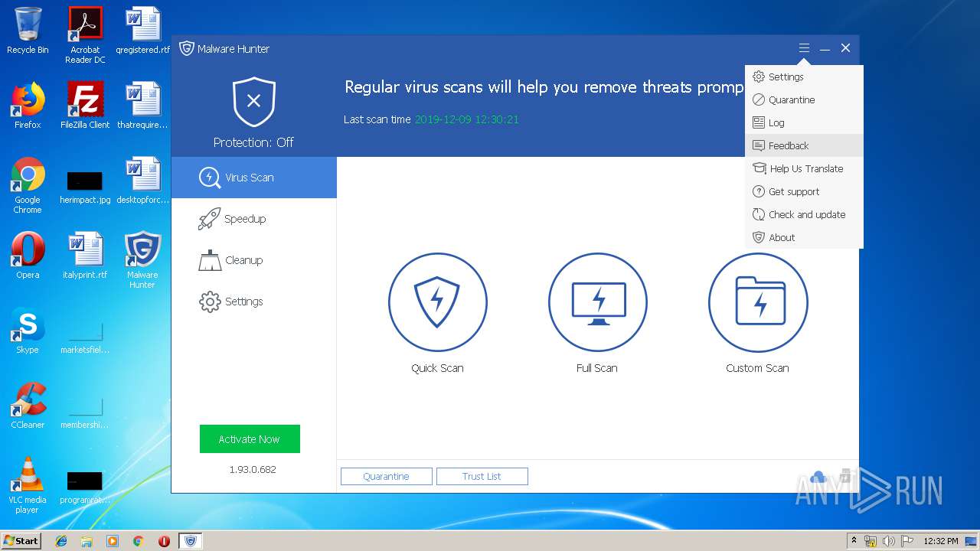Open Acrobat Reader DC desktop shortcut
Screen dimensions: 980x551
[85, 35]
